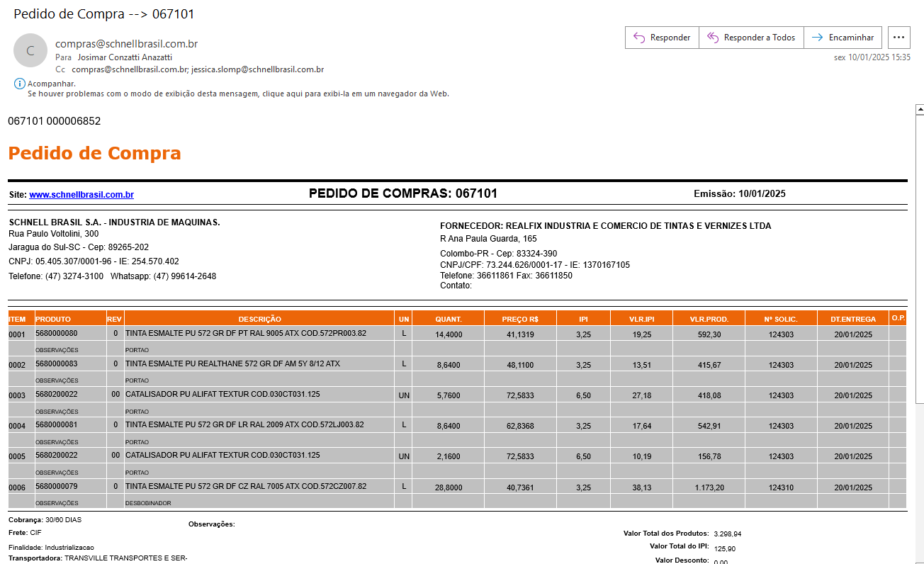Click the email subject line title
Image resolution: width=924 pixels, height=564 pixels.
point(103,14)
